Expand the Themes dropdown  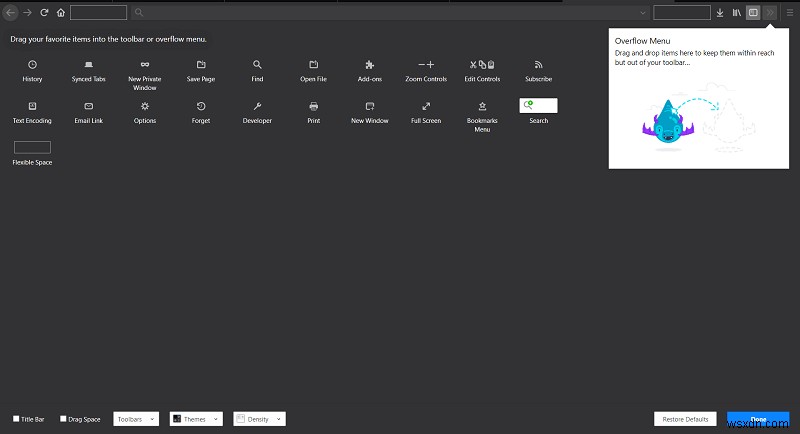point(195,419)
